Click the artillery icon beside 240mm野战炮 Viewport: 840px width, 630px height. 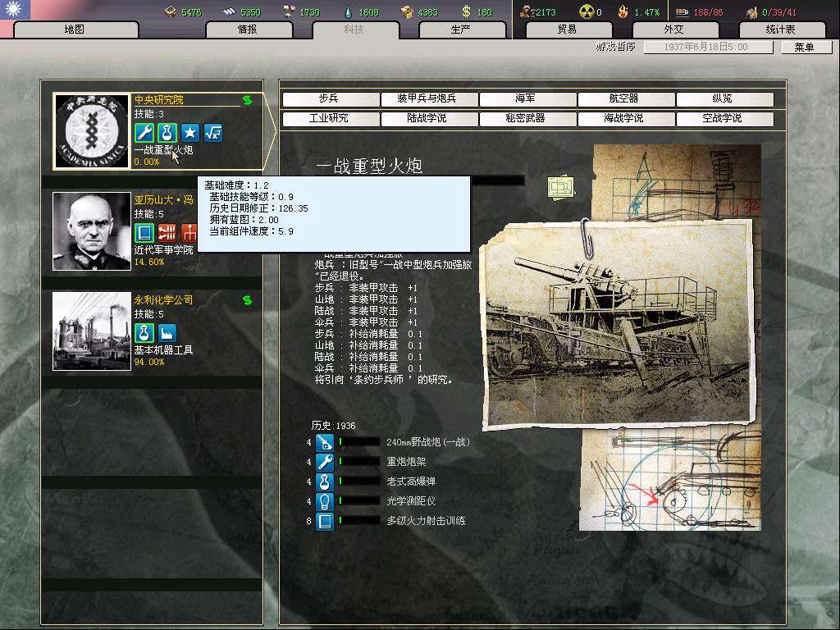tap(325, 442)
